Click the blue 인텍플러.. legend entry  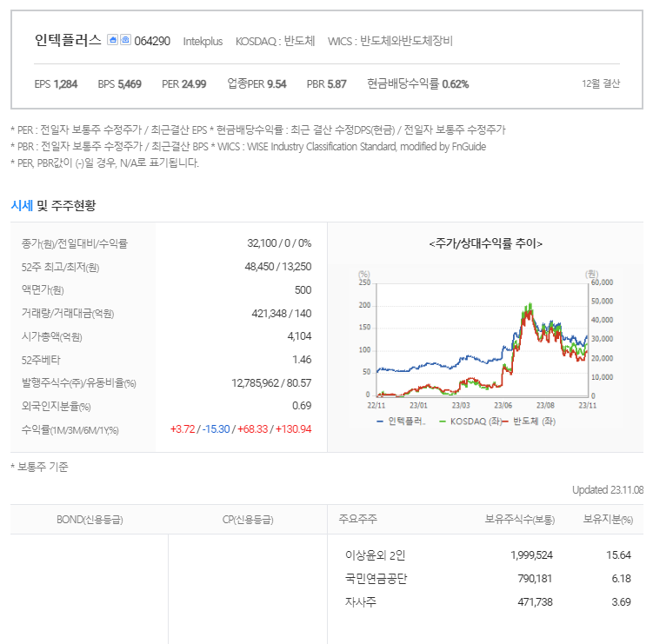(x=401, y=422)
